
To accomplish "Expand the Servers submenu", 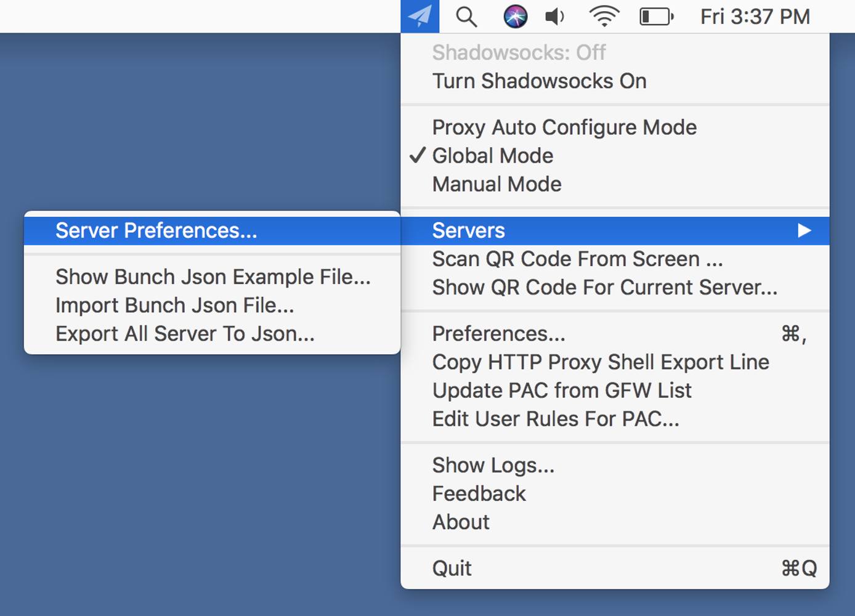I will coord(469,230).
